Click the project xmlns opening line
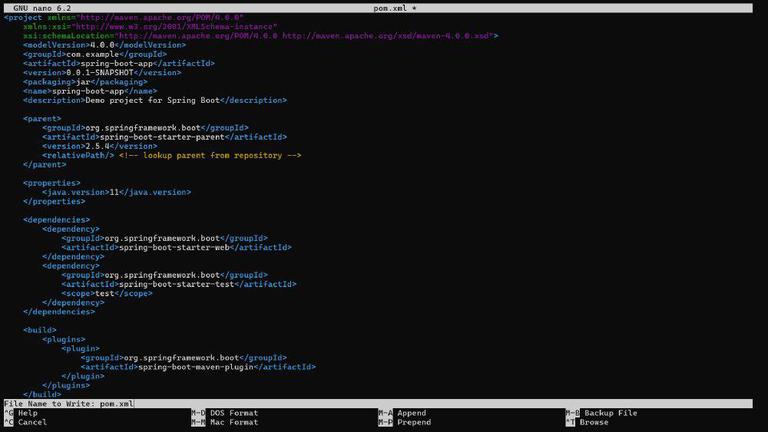The height and width of the screenshot is (432, 768). point(124,18)
